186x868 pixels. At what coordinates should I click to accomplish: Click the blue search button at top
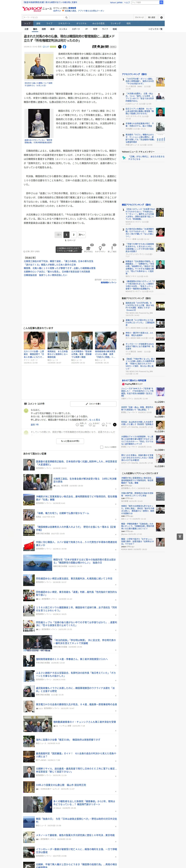161,2
